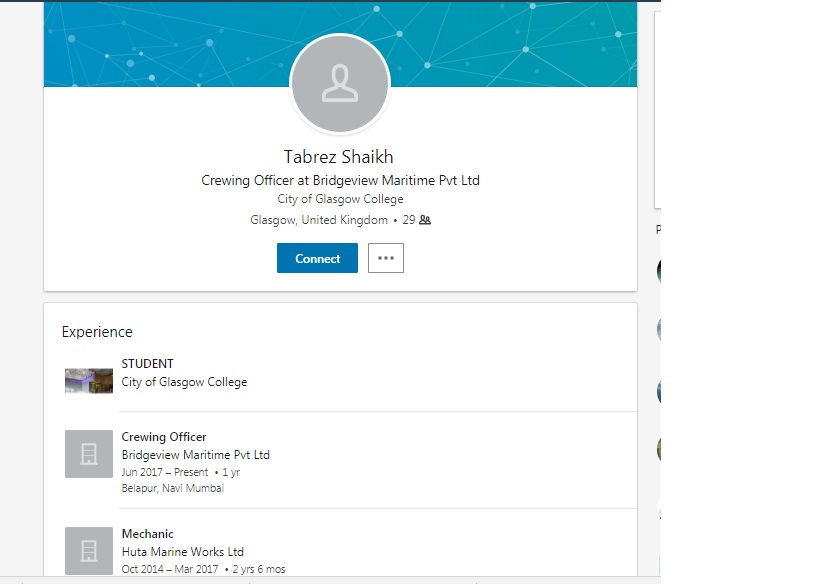The image size is (819, 584).
Task: Click the Experience section heading
Action: (97, 332)
